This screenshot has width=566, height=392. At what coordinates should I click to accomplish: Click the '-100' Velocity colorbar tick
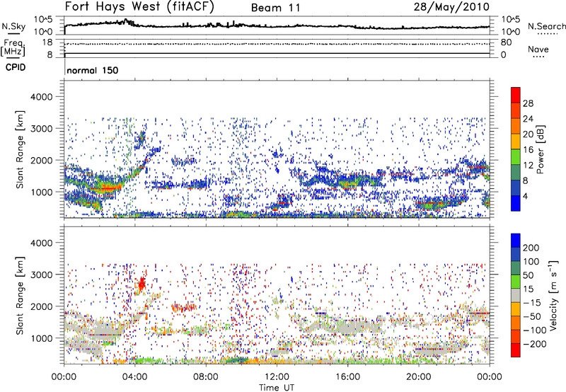point(535,330)
